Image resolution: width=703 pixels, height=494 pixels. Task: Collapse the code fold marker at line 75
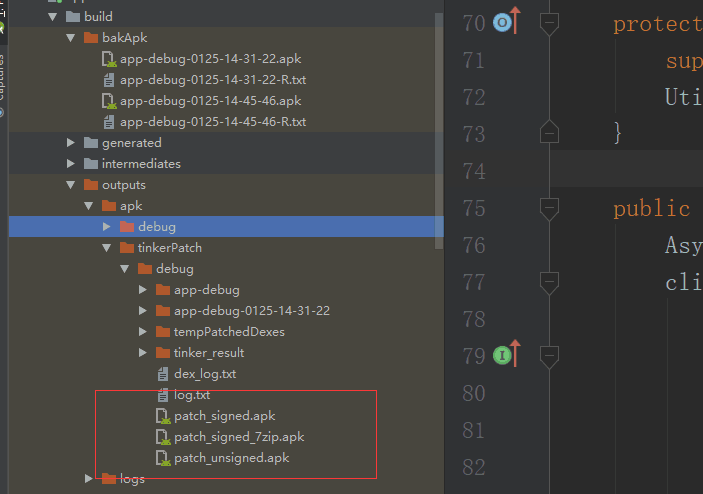(549, 209)
